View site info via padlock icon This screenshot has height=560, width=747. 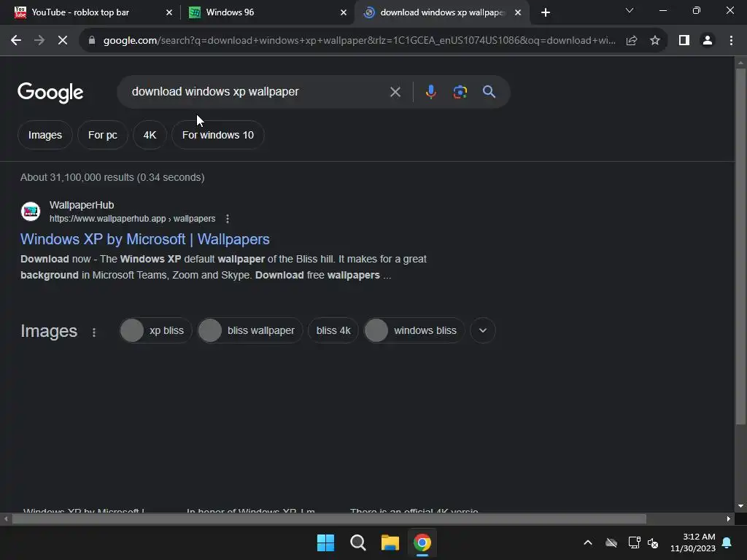[91, 41]
